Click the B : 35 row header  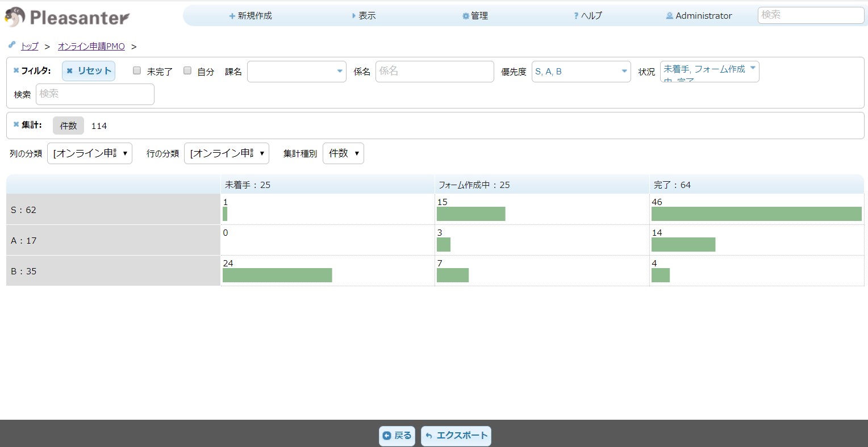click(113, 271)
